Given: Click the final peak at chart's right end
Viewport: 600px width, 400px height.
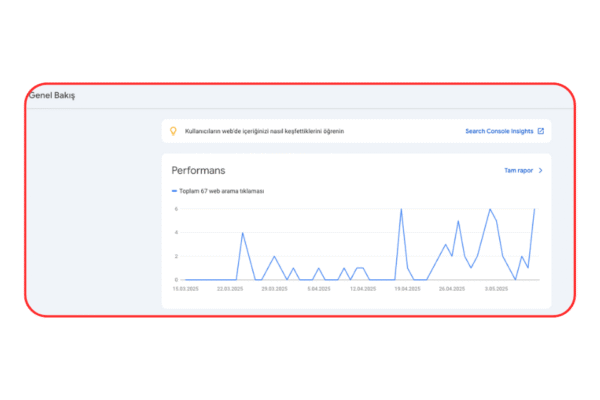Looking at the screenshot, I should pyautogui.click(x=535, y=210).
